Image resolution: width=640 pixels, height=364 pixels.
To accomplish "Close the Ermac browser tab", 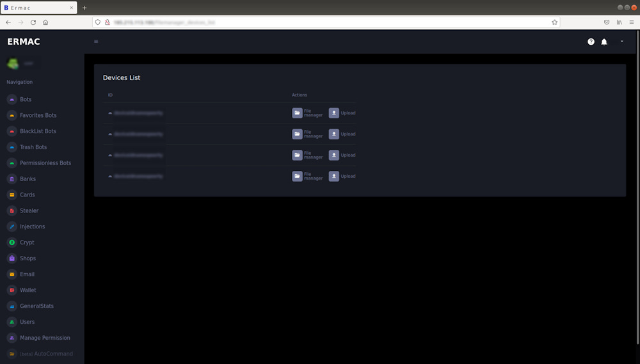I will pos(72,8).
